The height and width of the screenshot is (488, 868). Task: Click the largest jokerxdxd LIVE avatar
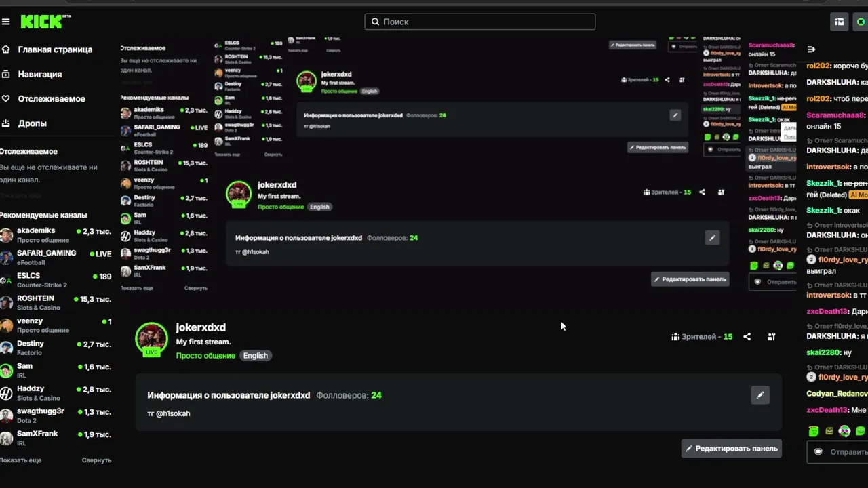[x=151, y=339]
